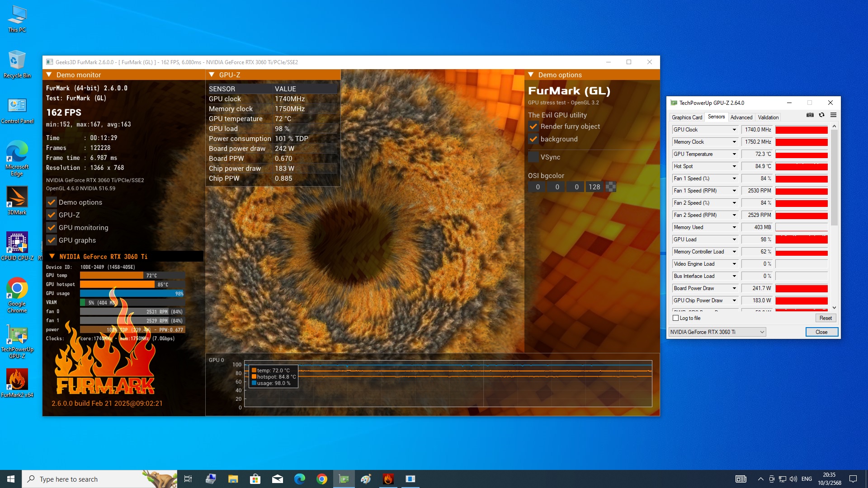Click first OSI bgcolor red value field
The height and width of the screenshot is (488, 868).
click(538, 187)
